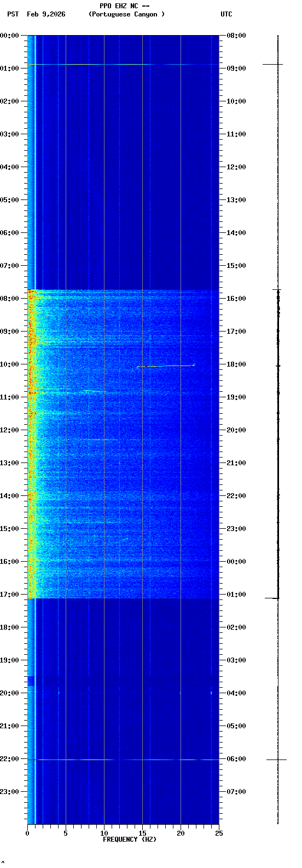Click the '(Portuguese Canyon )' subtitle
The image size is (302, 868).
click(x=126, y=14)
